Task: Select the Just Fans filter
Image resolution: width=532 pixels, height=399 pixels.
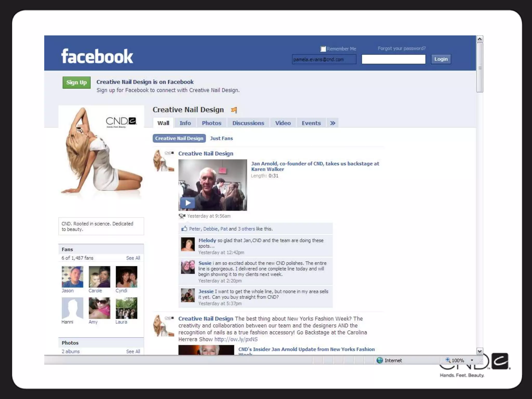Action: (x=221, y=138)
